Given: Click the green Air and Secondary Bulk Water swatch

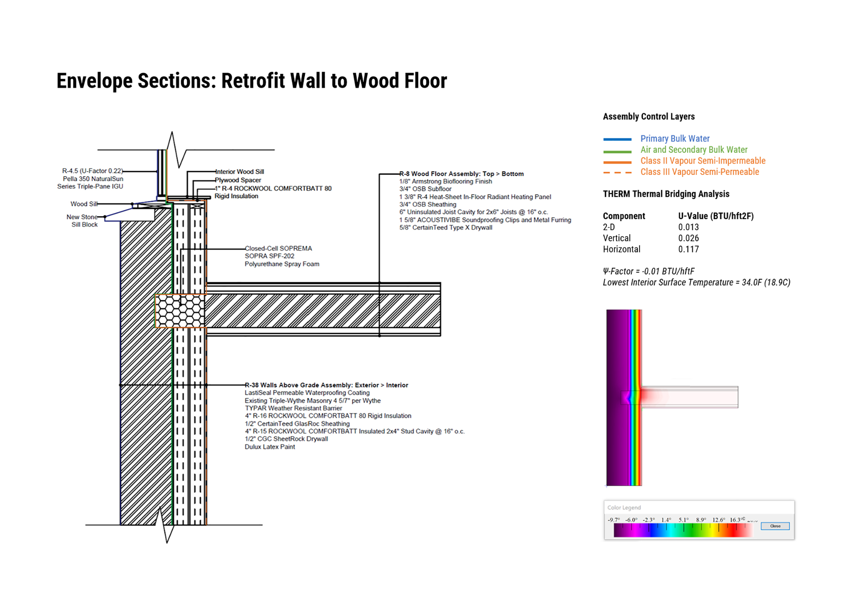Looking at the screenshot, I should click(617, 151).
